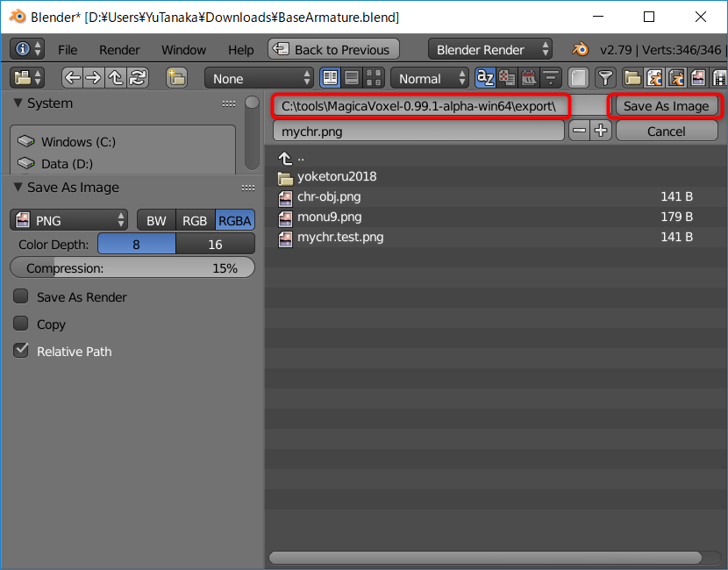728x570 pixels.
Task: Open the recursion level None dropdown
Action: (259, 78)
